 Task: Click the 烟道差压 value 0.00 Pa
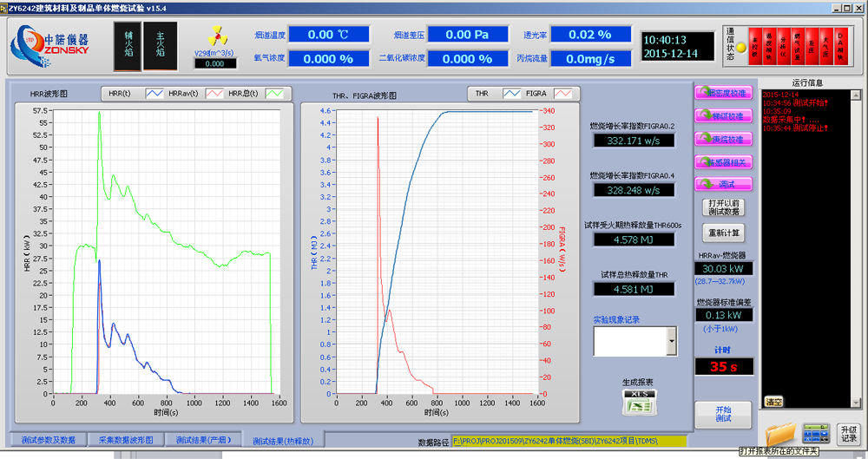[x=468, y=35]
